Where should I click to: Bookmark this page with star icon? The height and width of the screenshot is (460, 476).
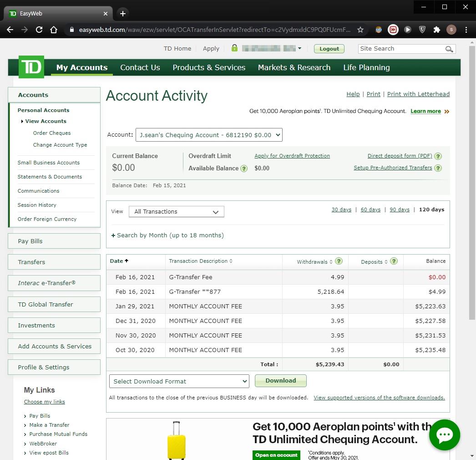click(x=360, y=30)
